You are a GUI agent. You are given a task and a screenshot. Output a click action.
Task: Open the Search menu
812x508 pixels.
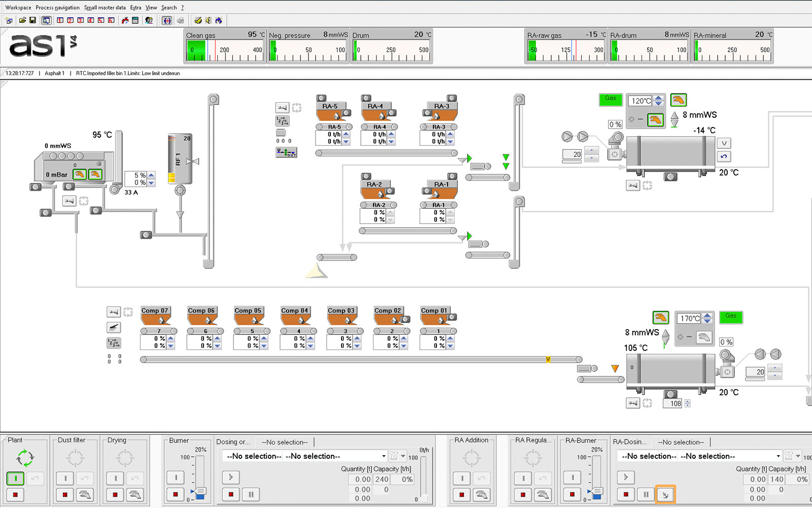[169, 8]
